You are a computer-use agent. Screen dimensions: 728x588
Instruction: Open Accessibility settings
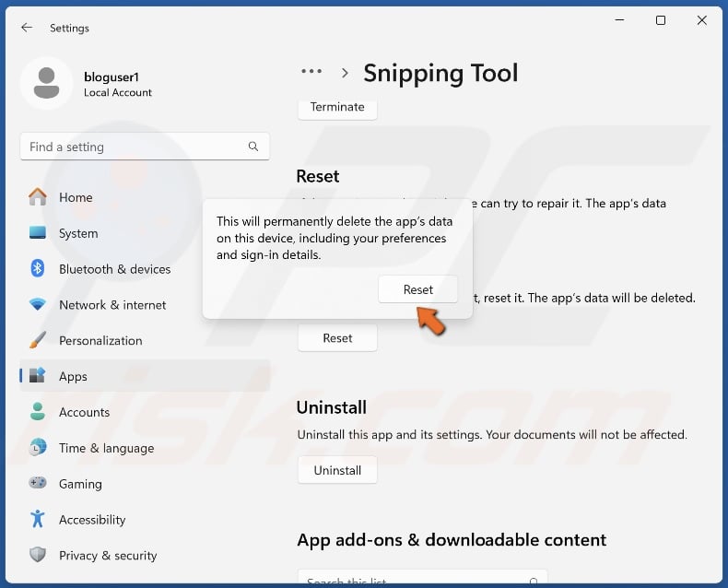pos(145,519)
